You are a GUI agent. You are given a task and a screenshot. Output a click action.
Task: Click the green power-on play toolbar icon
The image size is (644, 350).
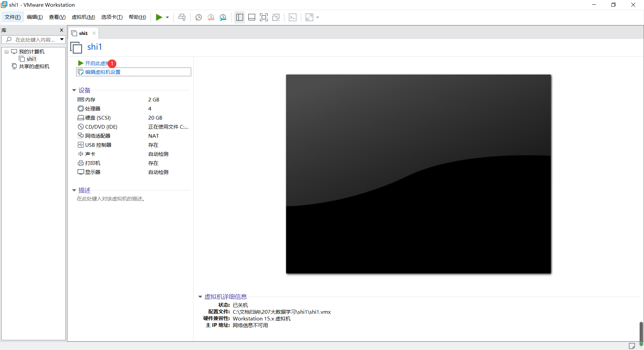pos(159,17)
